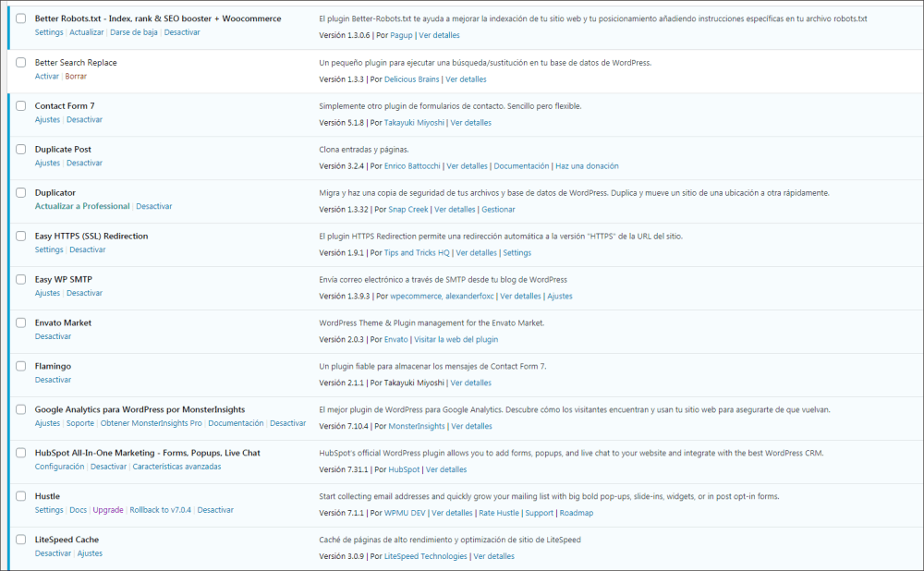Image resolution: width=924 pixels, height=571 pixels.
Task: Click Obtener MonsterInsights Pro
Action: 151,423
